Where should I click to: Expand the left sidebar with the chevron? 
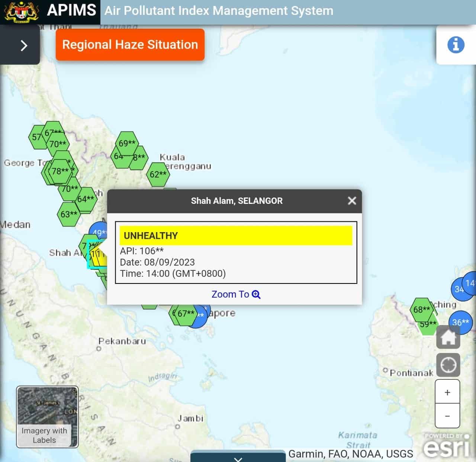24,45
